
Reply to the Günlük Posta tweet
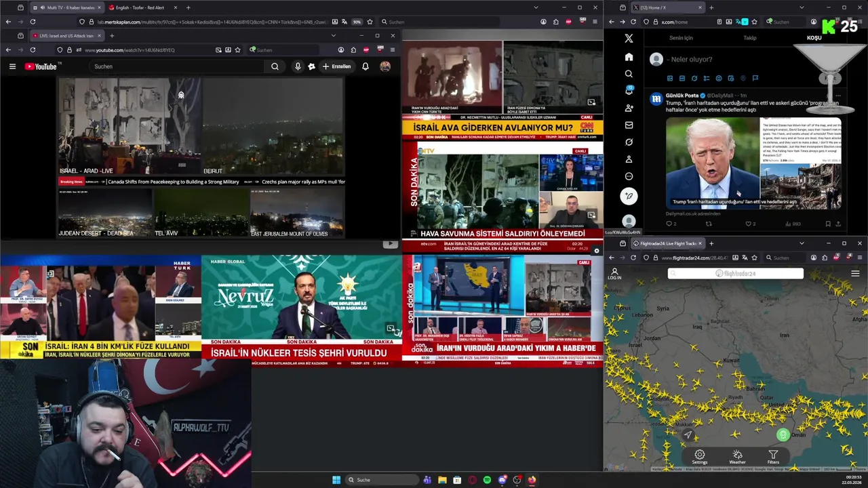click(670, 224)
